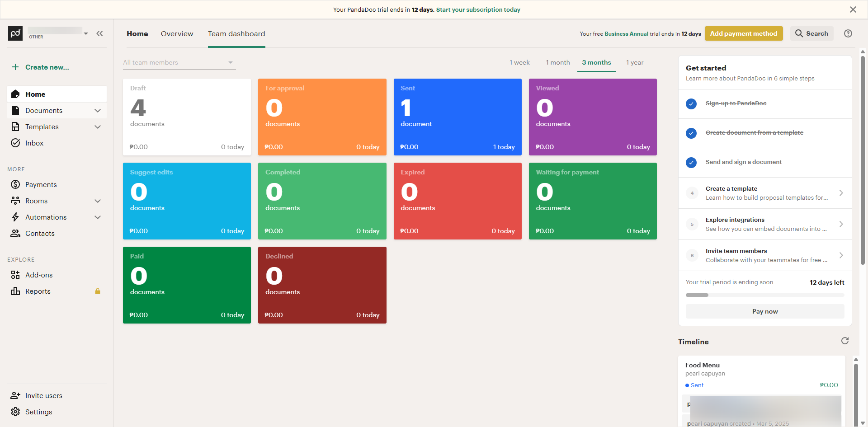
Task: Open the blue Sent document card
Action: coord(458,117)
